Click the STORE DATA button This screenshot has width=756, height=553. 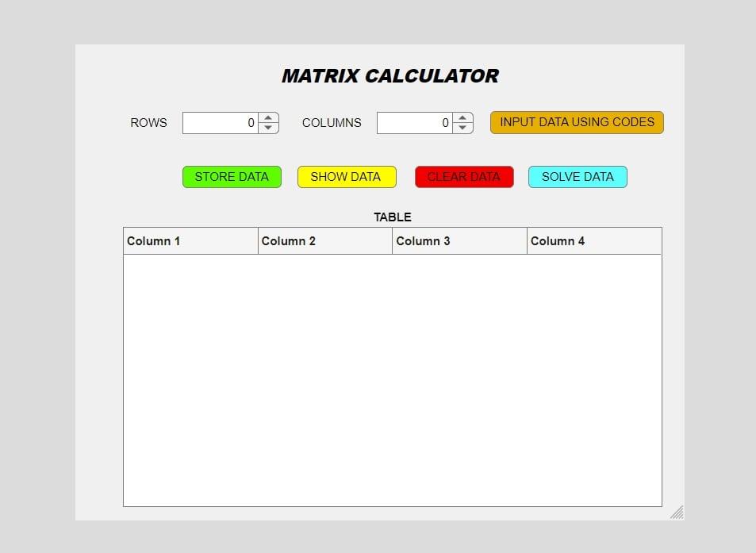coord(232,176)
